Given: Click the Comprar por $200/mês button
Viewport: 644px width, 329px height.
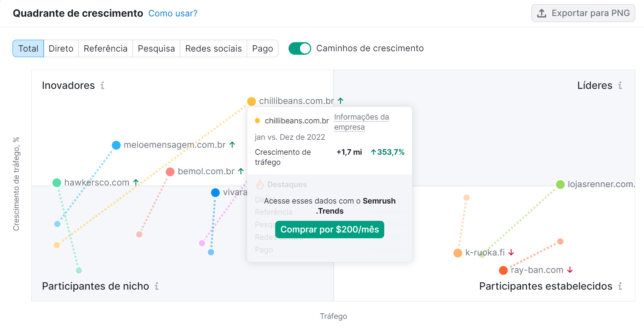Looking at the screenshot, I should coord(329,229).
